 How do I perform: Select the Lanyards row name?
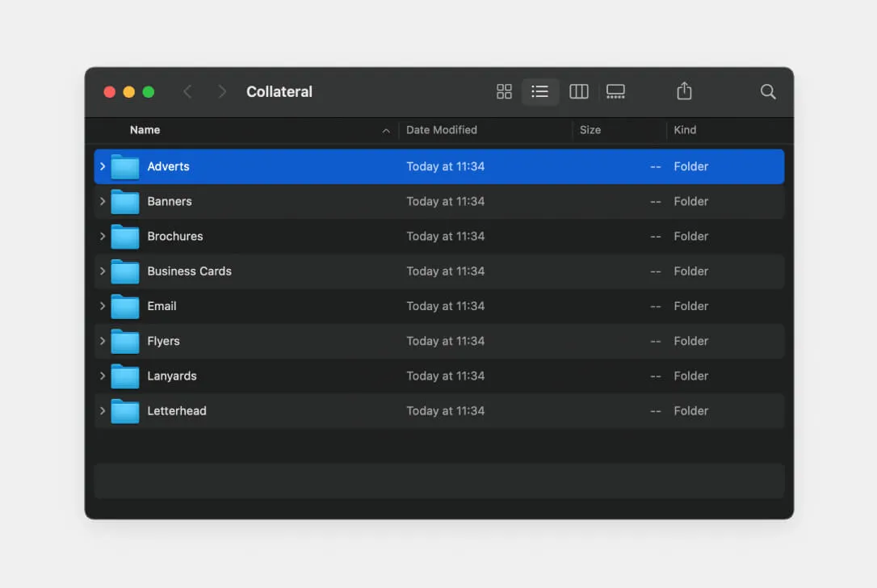click(x=172, y=376)
